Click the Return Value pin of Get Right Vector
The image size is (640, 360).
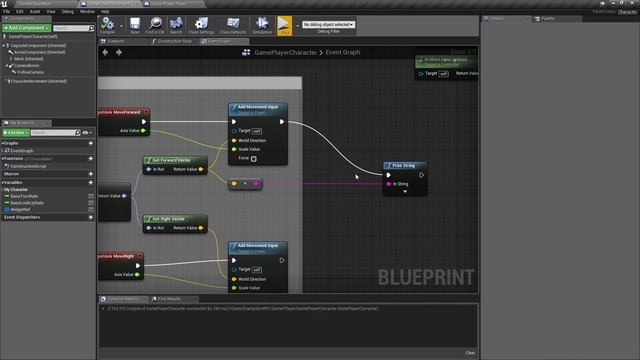click(201, 228)
